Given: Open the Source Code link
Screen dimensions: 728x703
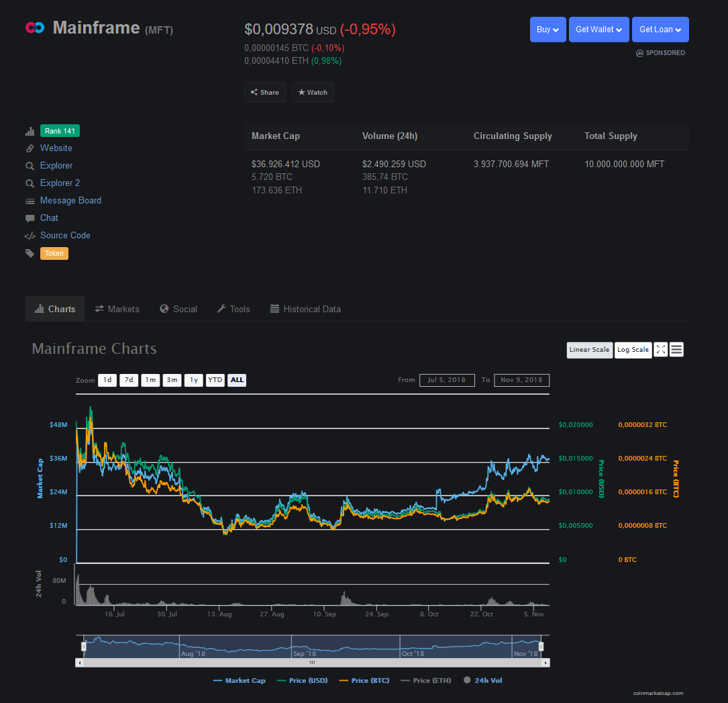Looking at the screenshot, I should click(66, 236).
